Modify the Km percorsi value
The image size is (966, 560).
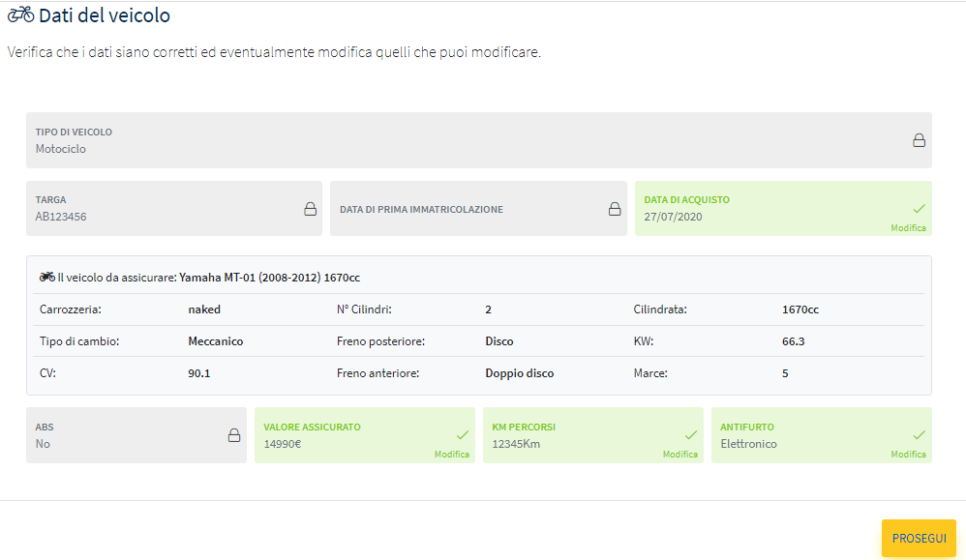[x=680, y=455]
